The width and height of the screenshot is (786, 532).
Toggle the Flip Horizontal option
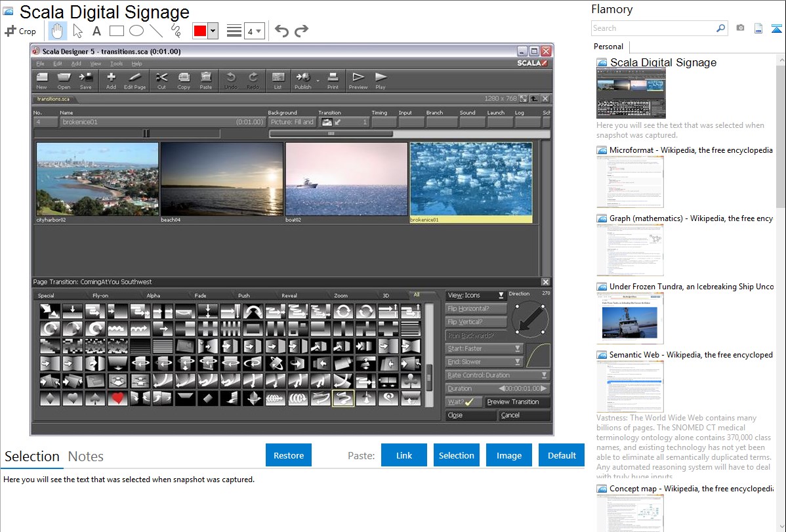[x=476, y=308]
